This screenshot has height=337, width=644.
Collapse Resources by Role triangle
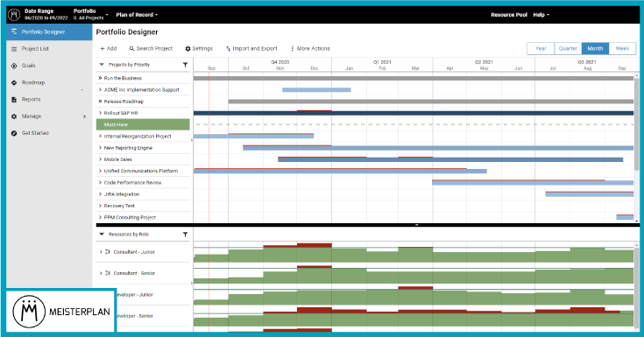coord(102,235)
